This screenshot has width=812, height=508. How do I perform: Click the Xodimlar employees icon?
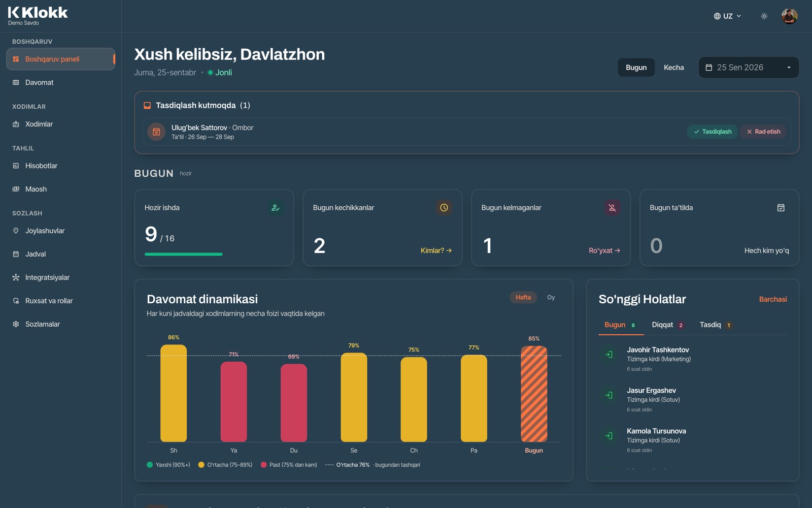click(x=16, y=124)
